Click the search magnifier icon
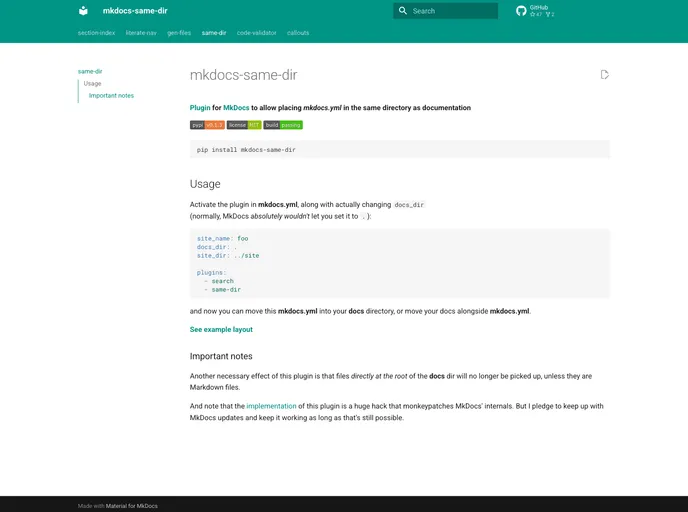This screenshot has width=688, height=512. coord(402,11)
